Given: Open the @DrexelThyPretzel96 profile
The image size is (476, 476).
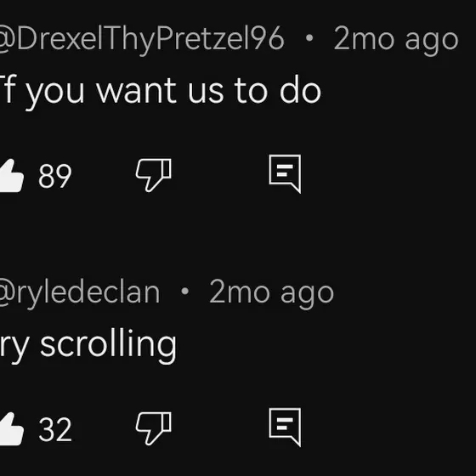Looking at the screenshot, I should click(x=141, y=39).
